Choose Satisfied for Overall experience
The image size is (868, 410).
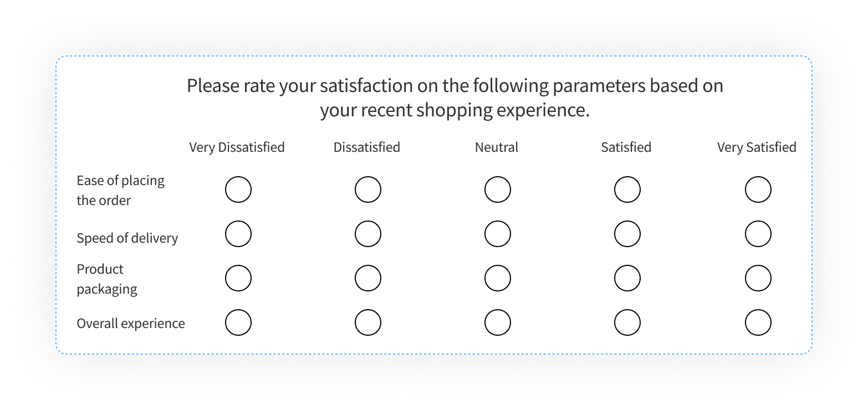(x=627, y=322)
